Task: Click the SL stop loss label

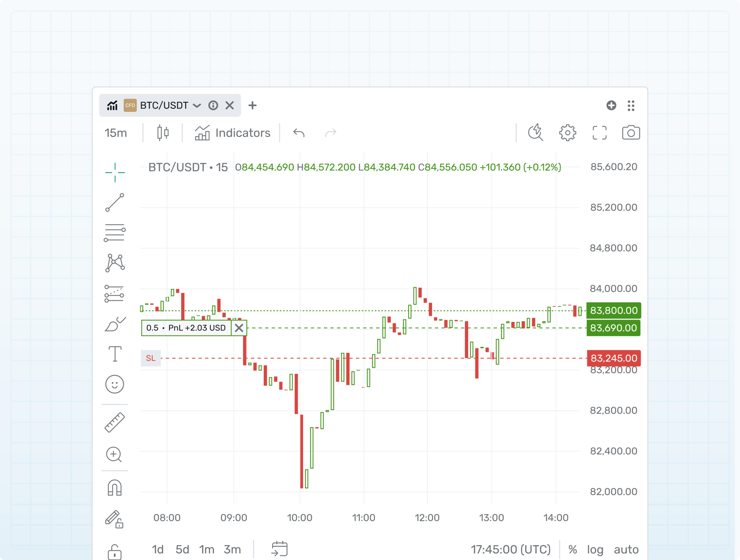Action: click(x=151, y=358)
